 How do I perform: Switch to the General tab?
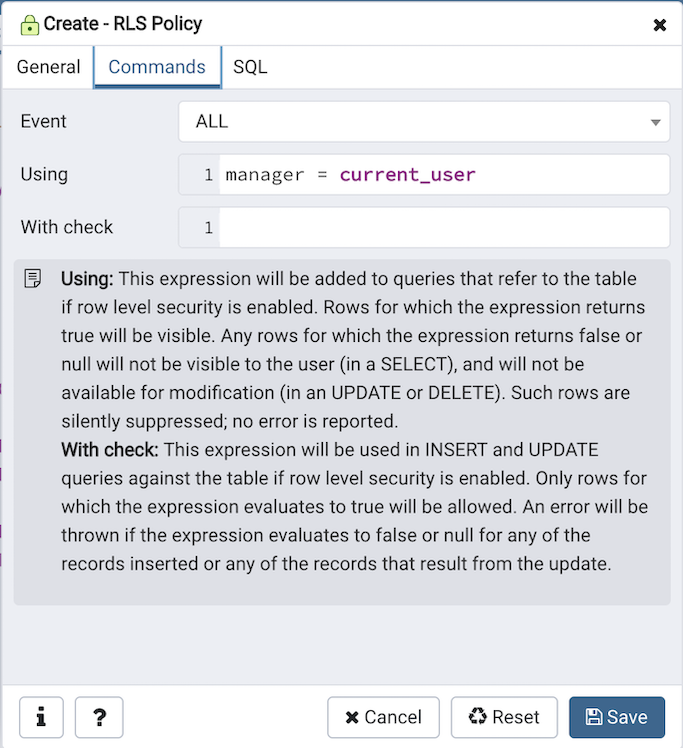click(48, 67)
